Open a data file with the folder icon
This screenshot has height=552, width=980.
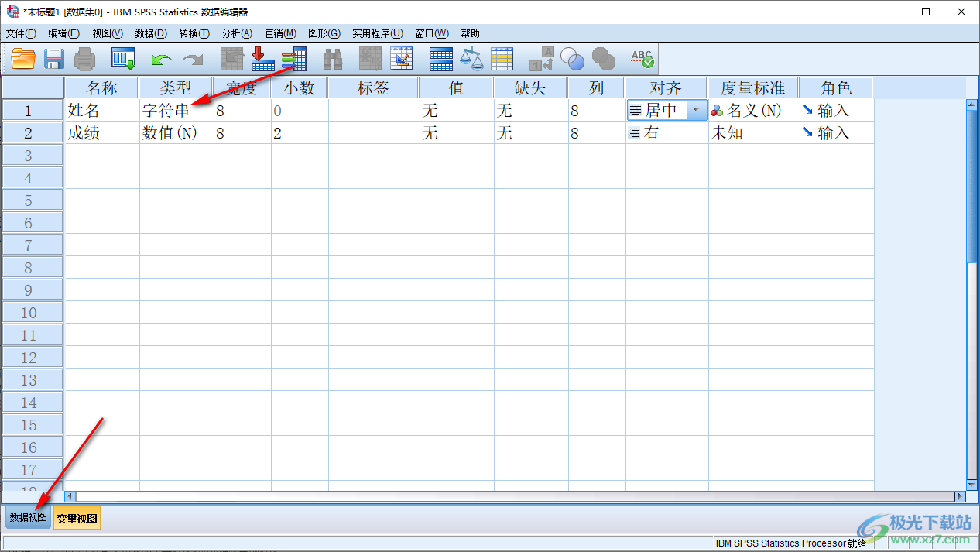(23, 59)
